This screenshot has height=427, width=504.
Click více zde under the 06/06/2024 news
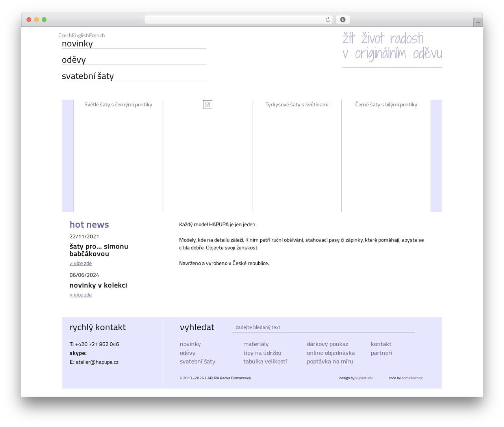81,295
